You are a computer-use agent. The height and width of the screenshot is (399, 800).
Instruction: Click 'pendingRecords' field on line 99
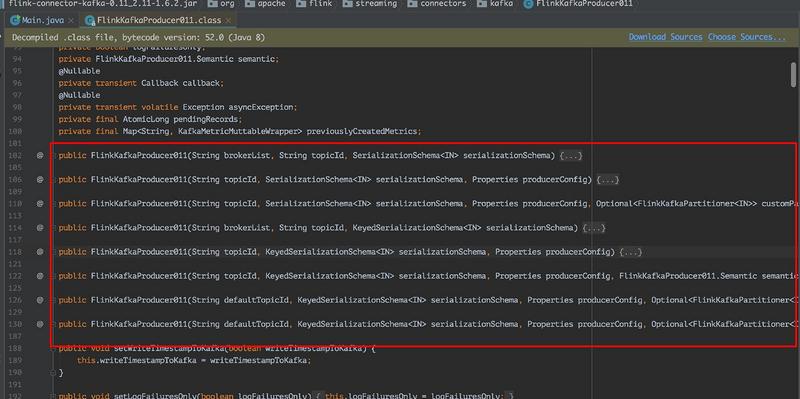click(x=205, y=119)
